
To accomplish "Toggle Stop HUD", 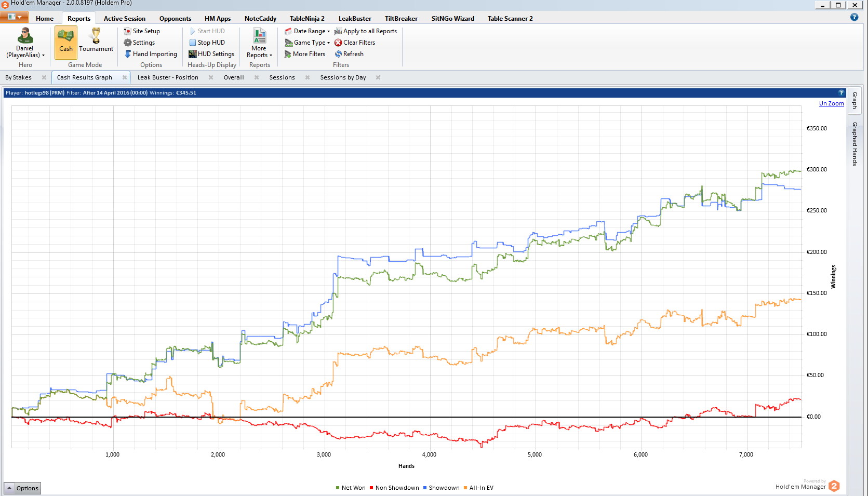I will pyautogui.click(x=207, y=43).
